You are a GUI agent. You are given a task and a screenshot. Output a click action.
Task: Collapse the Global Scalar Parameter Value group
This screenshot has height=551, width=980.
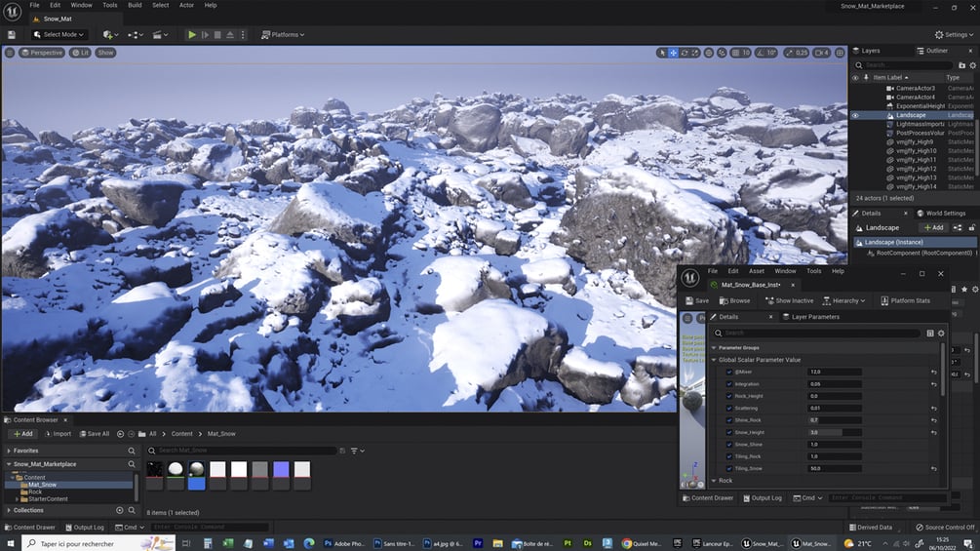click(715, 360)
